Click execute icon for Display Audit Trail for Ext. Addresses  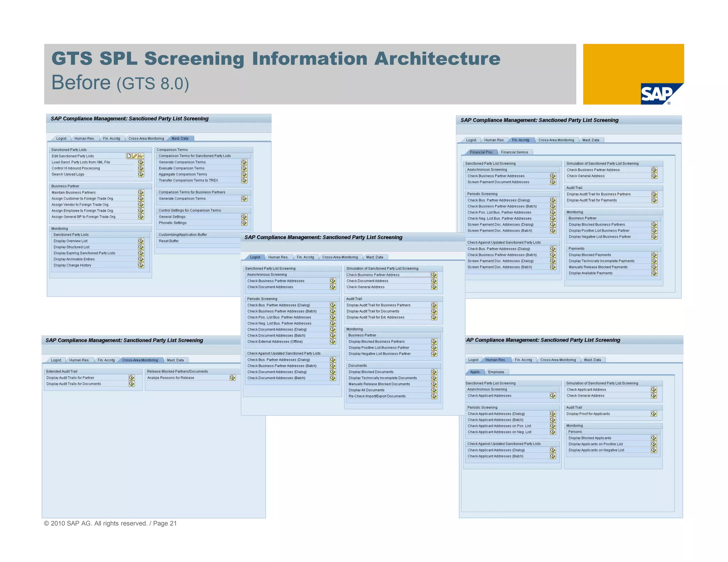tap(434, 317)
